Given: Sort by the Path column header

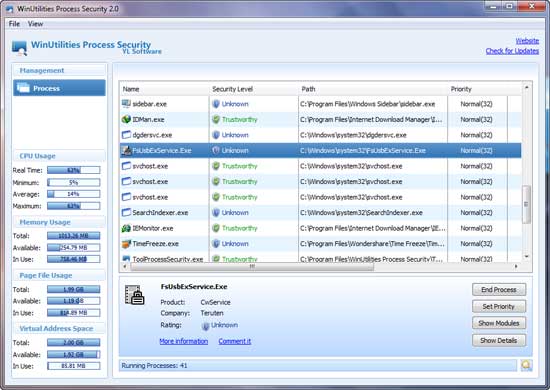Looking at the screenshot, I should click(x=373, y=89).
